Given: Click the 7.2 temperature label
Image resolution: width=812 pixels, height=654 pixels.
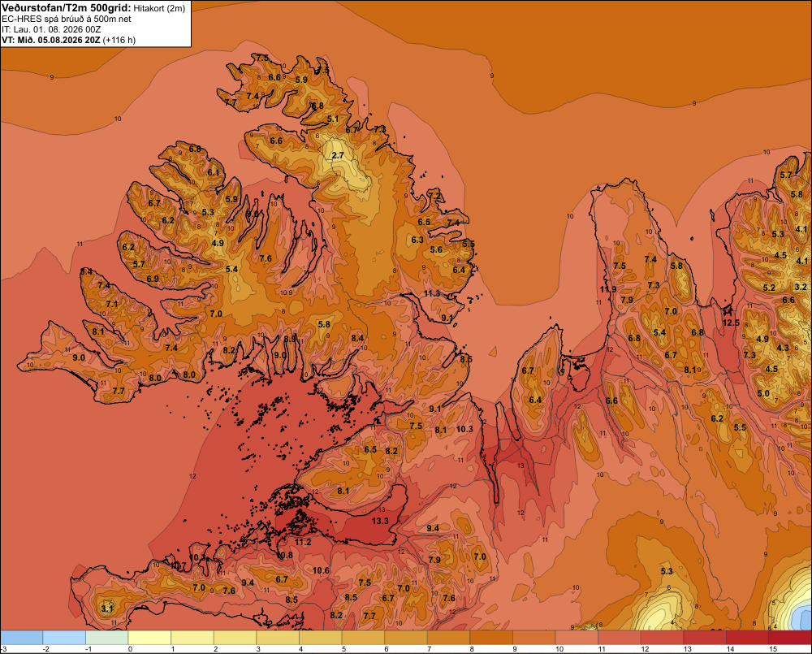Looking at the screenshot, I should click(435, 196).
